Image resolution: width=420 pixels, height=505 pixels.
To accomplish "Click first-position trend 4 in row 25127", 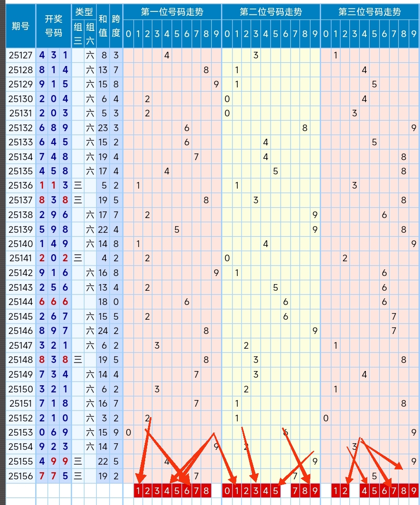I will (x=167, y=56).
